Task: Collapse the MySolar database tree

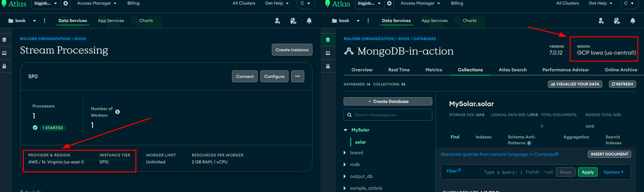Action: click(345, 130)
